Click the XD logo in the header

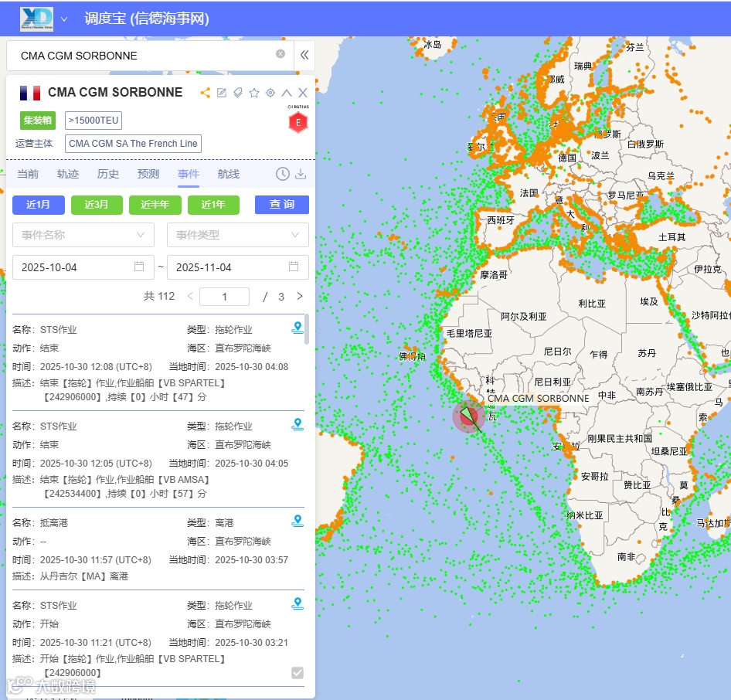(36, 19)
